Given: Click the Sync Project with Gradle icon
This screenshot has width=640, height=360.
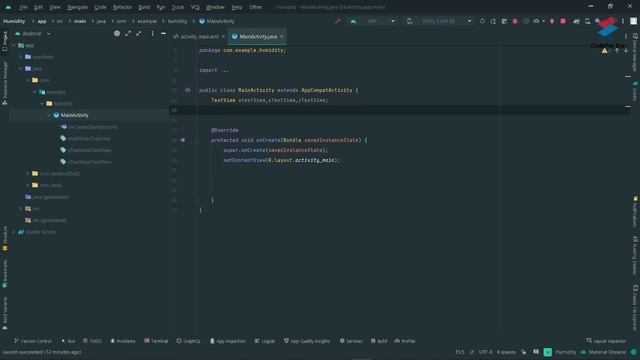Looking at the screenshot, I should click(x=576, y=21).
